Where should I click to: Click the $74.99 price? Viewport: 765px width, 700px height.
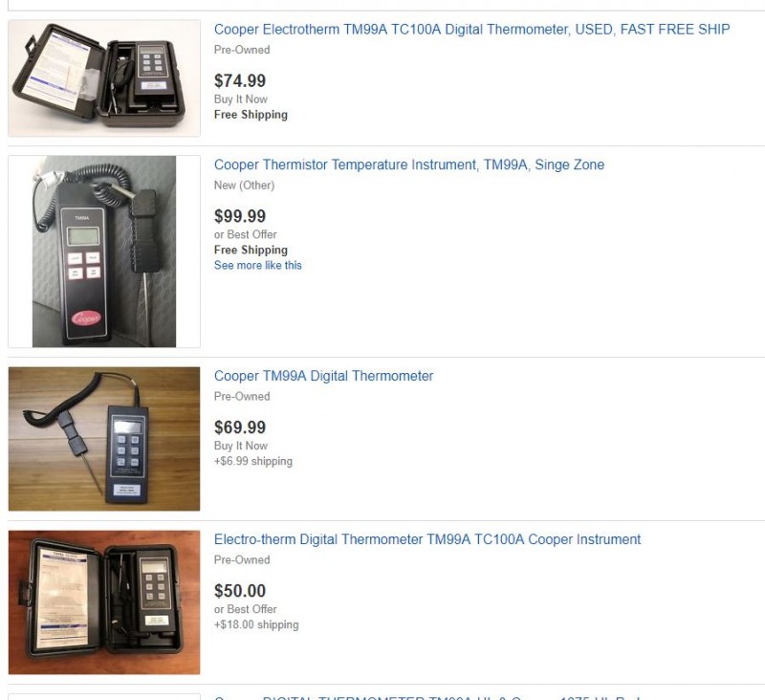[240, 80]
